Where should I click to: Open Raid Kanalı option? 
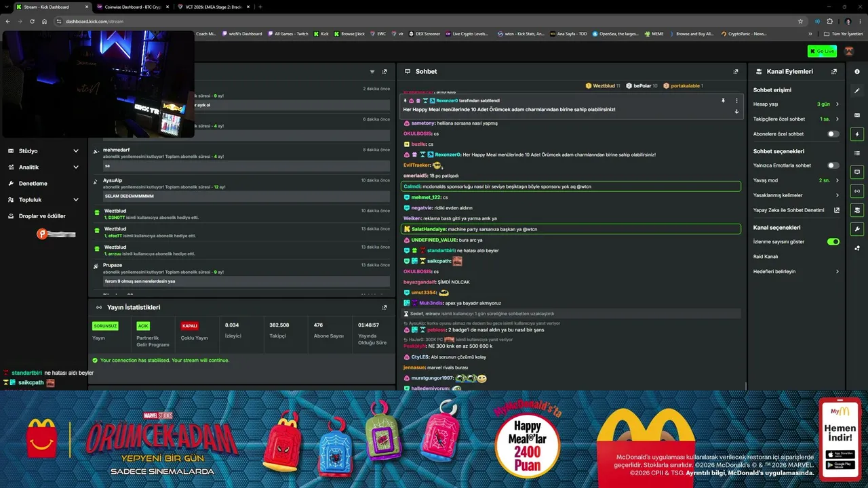click(x=765, y=256)
